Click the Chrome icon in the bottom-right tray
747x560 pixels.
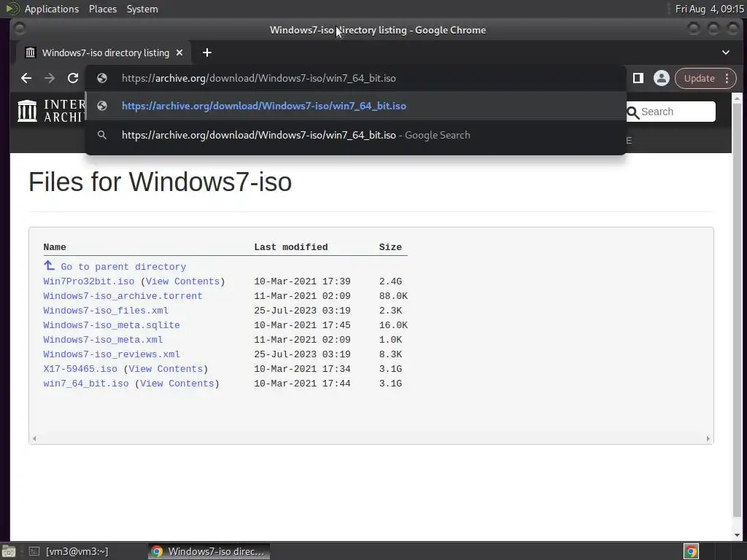691,551
